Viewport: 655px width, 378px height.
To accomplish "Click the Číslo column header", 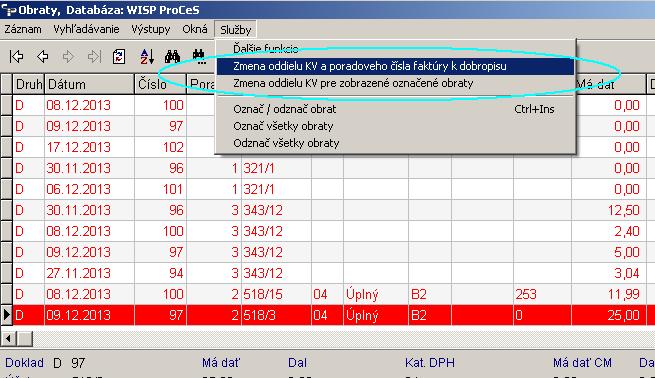I will 160,84.
